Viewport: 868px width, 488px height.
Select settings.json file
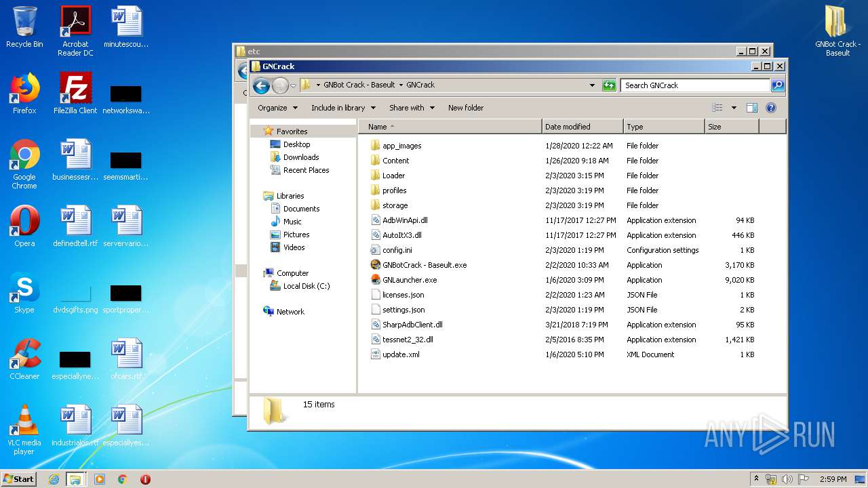click(398, 310)
